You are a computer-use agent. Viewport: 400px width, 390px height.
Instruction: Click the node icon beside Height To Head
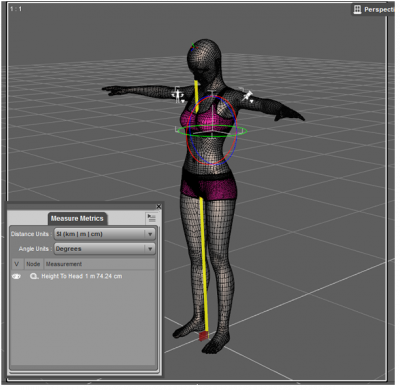click(x=34, y=276)
